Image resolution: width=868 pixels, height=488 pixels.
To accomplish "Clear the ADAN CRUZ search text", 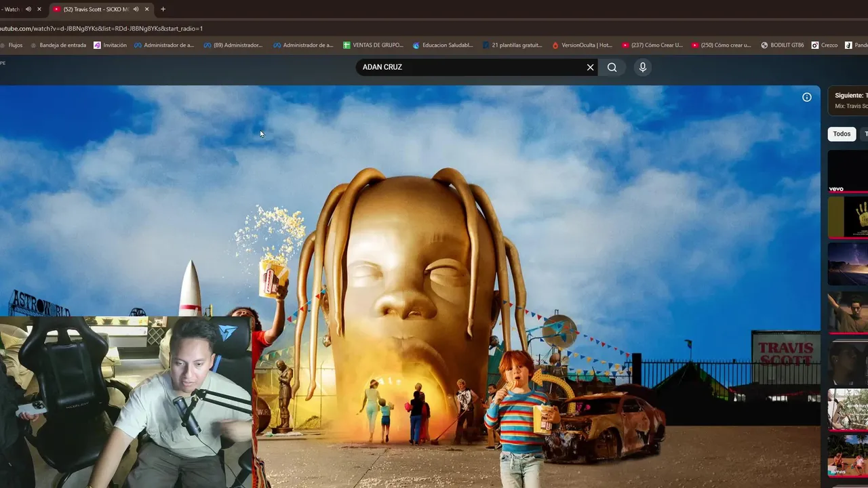I will coord(590,67).
